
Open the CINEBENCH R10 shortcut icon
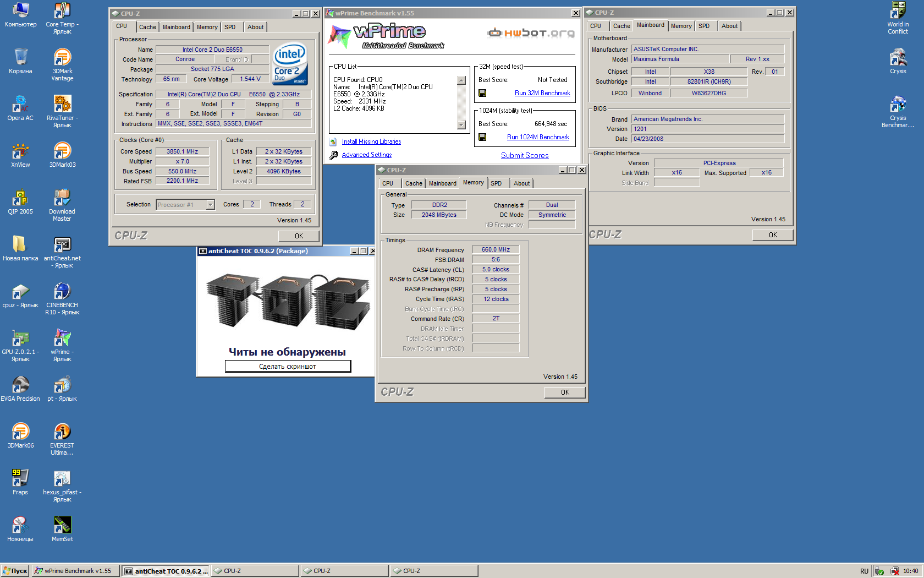click(62, 291)
